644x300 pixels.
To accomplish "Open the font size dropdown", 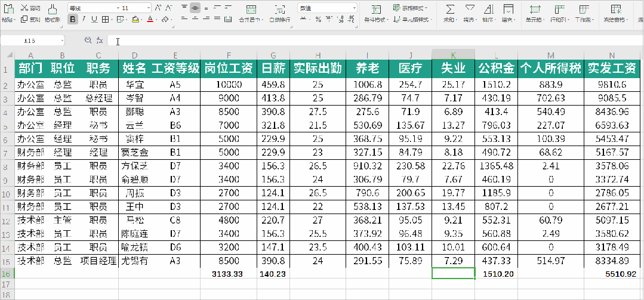I will (148, 8).
